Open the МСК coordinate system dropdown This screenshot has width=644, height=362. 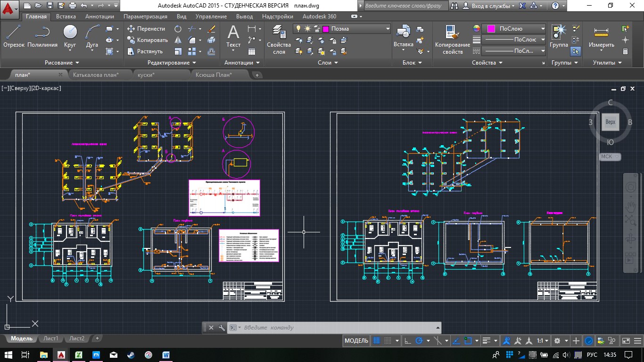[x=611, y=156]
